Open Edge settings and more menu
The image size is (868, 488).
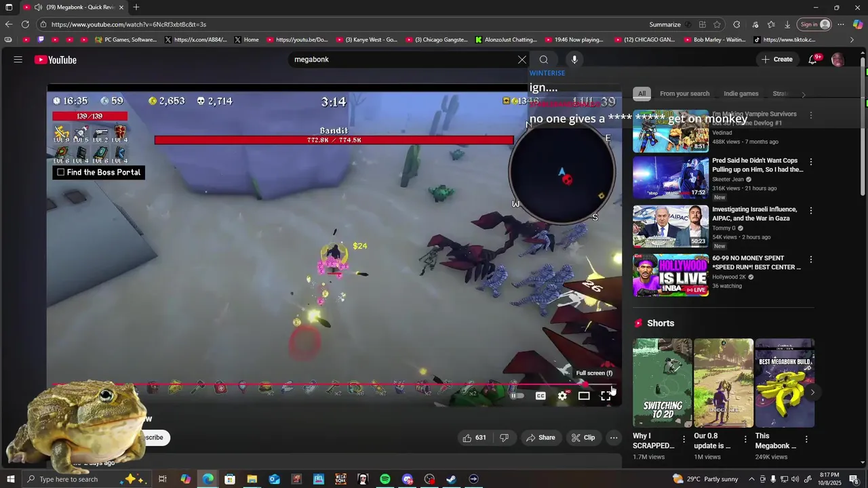(x=841, y=24)
